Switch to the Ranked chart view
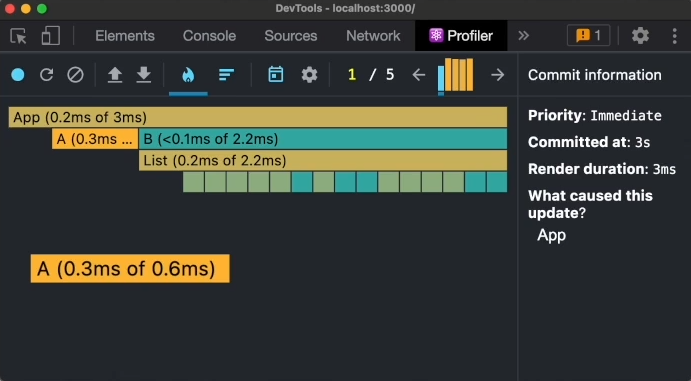 pos(227,75)
